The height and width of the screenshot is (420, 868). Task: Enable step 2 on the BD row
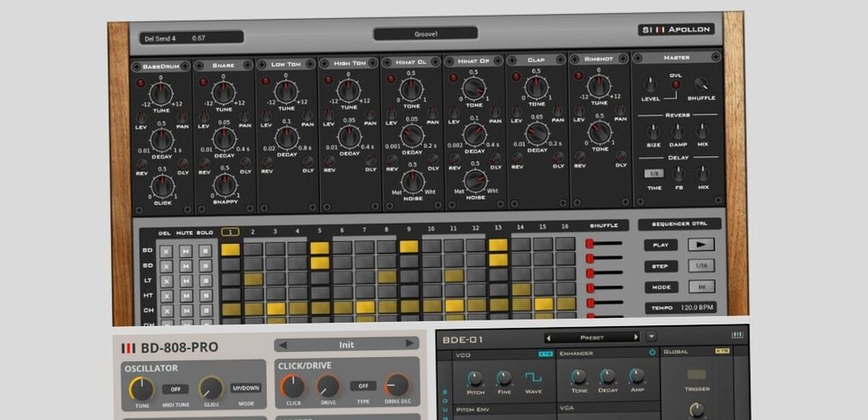pos(253,249)
